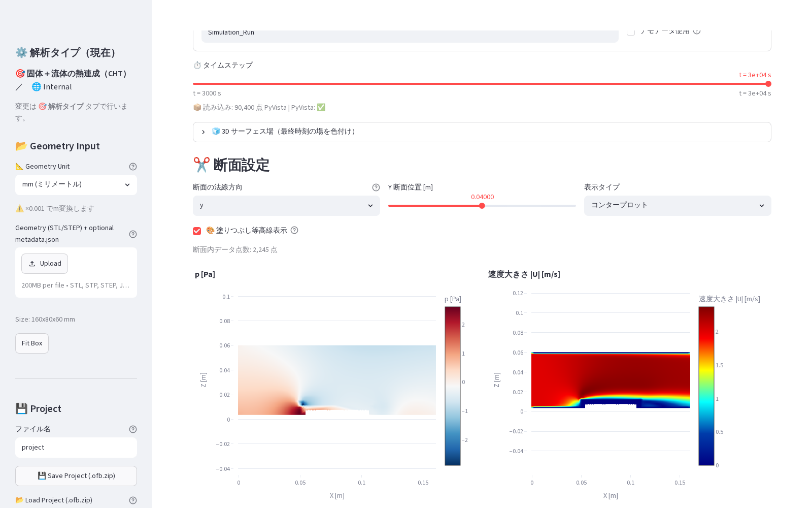
Task: Click help icon beside Load Project label
Action: pyautogui.click(x=133, y=500)
